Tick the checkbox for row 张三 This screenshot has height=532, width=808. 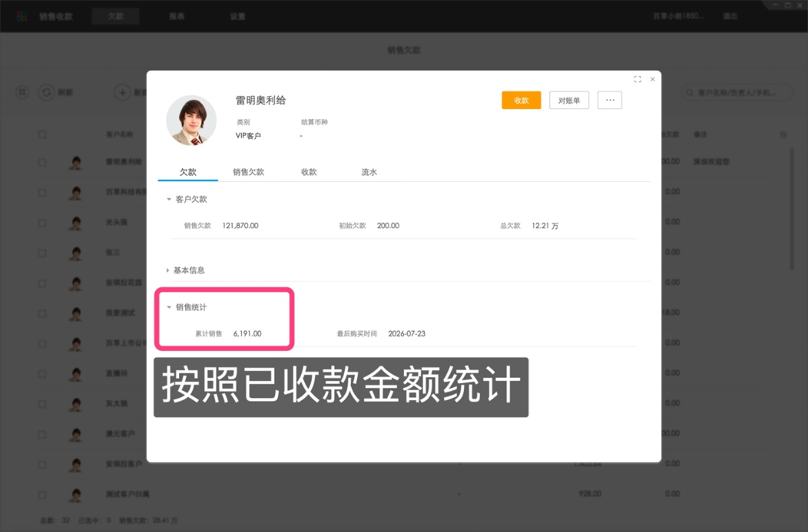coord(42,253)
